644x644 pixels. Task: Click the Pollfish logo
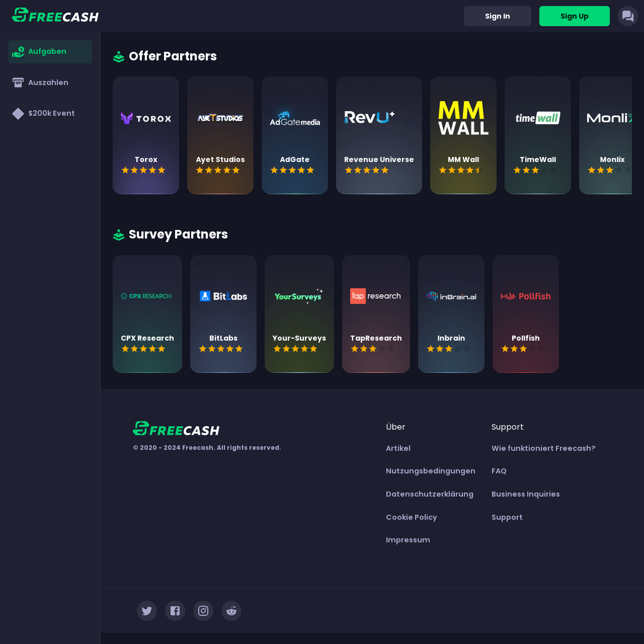526,296
